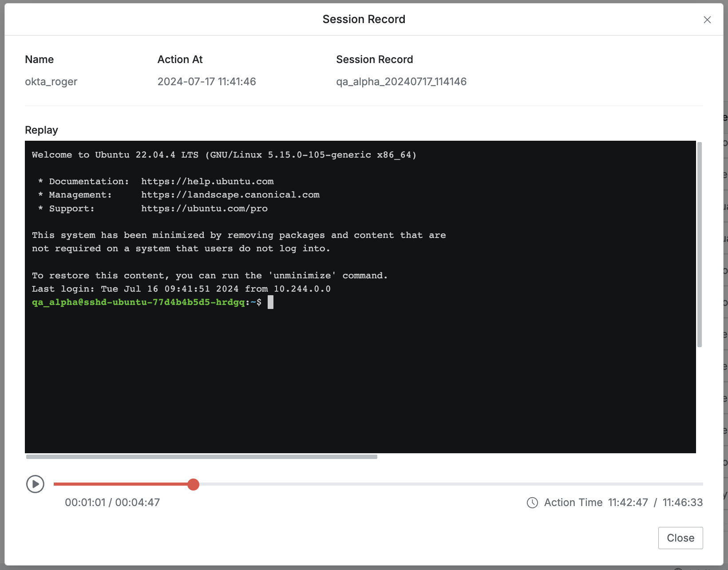
Task: Click the okta_roger name value
Action: coord(51,82)
